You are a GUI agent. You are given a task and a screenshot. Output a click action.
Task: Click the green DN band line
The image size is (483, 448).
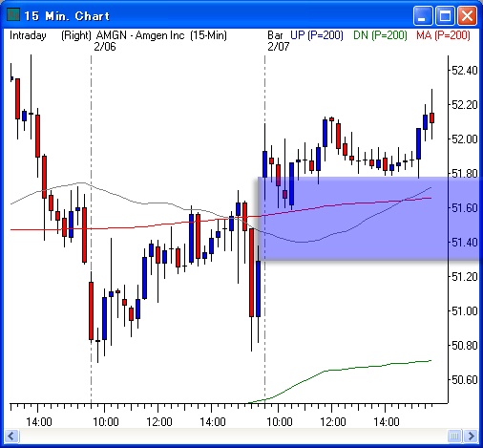point(350,369)
